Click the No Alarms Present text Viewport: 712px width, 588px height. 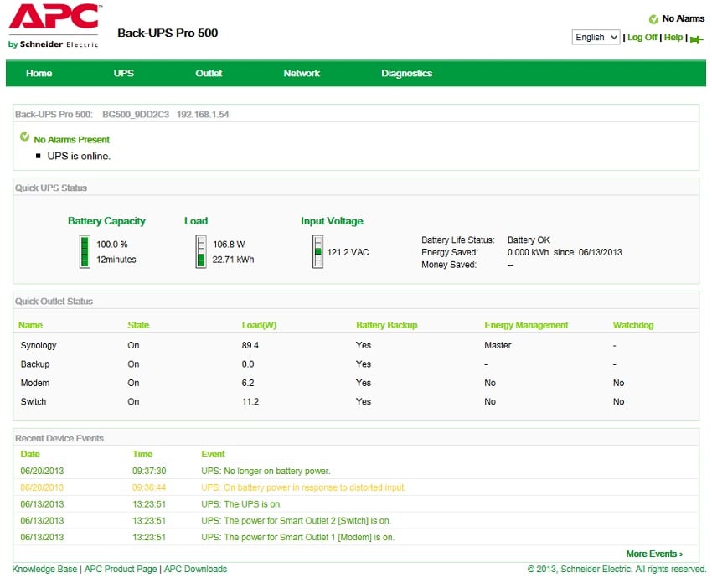click(x=72, y=139)
